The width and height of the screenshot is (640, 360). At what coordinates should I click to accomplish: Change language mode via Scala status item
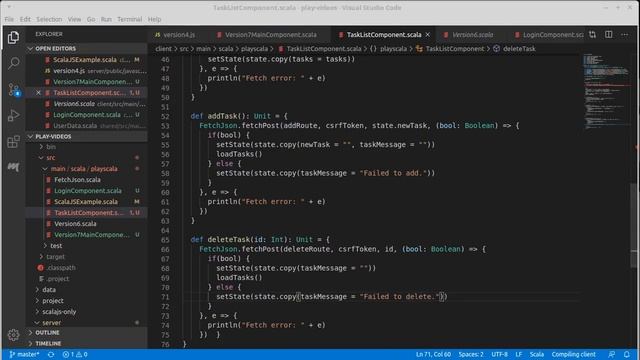[x=537, y=354]
